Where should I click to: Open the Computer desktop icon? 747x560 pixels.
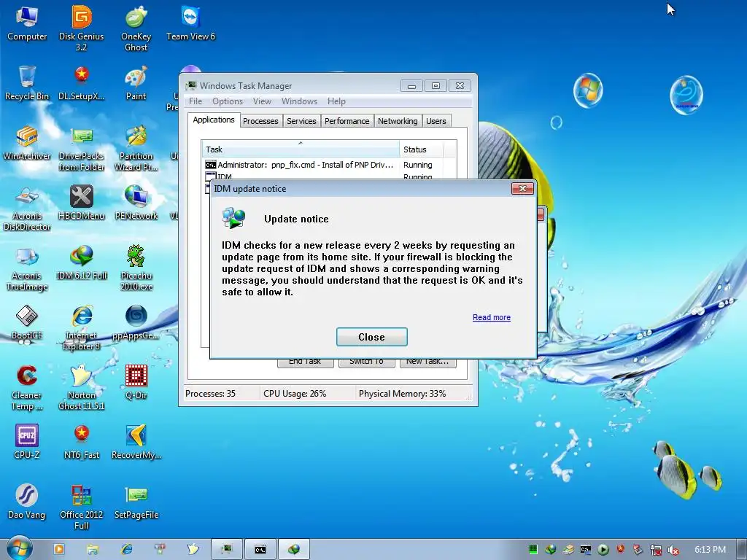27,24
